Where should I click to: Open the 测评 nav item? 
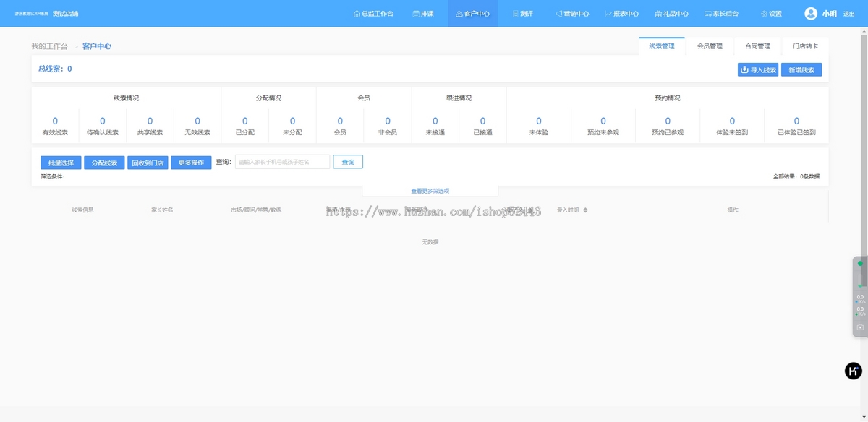522,14
